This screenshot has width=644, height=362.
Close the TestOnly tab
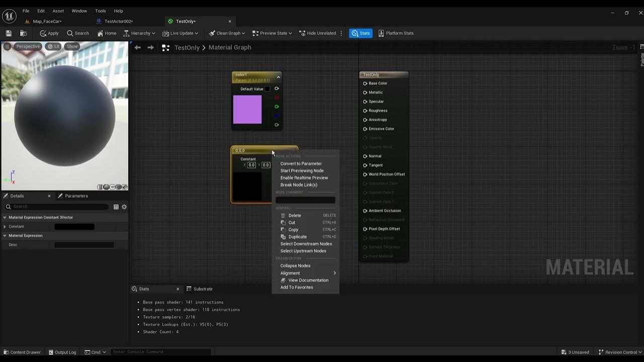pyautogui.click(x=230, y=21)
